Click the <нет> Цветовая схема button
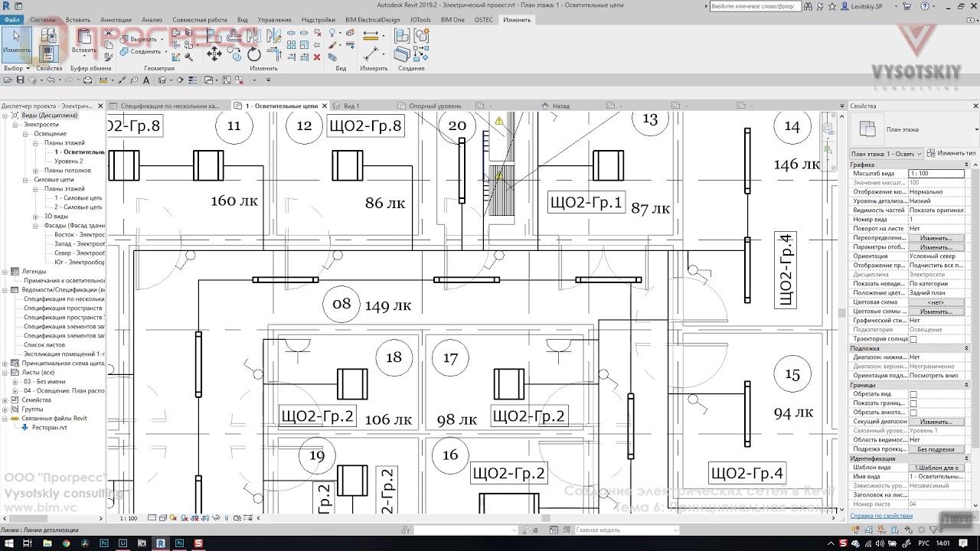The image size is (980, 551). [936, 302]
